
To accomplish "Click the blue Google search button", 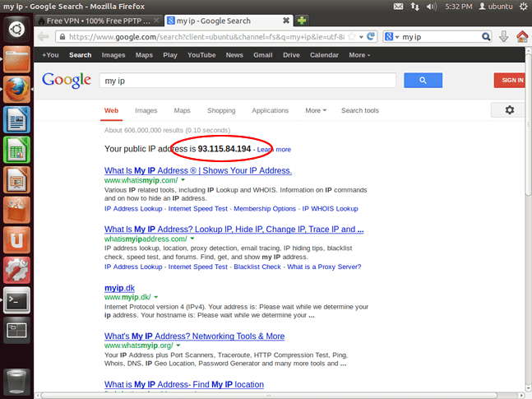I will (423, 80).
